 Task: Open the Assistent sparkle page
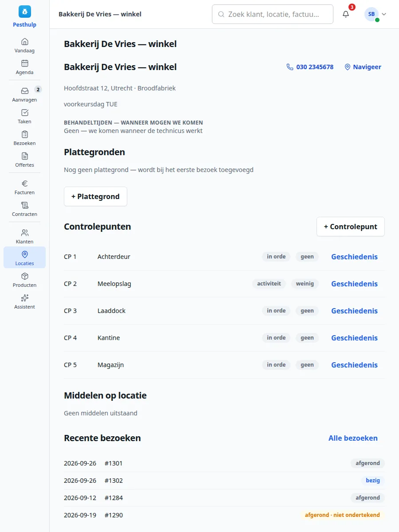point(24,301)
